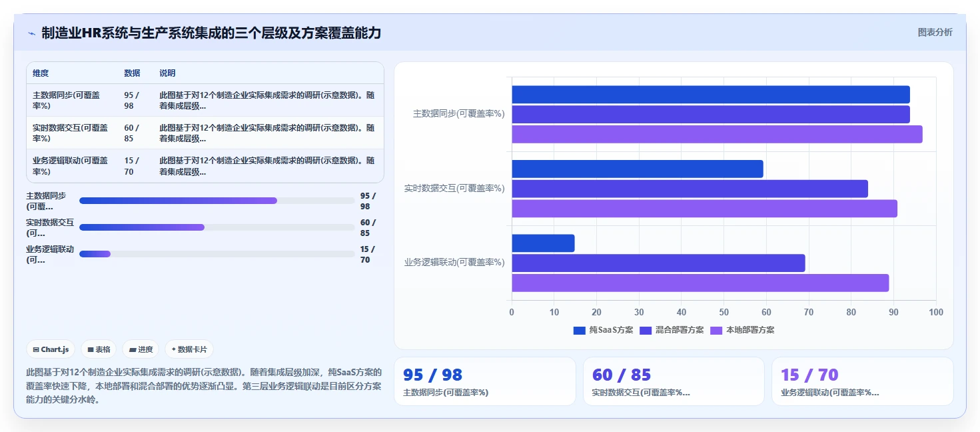Click the chart y-axis label 实时数据交互(可覆盖率%)
The height and width of the screenshot is (432, 980).
tap(454, 189)
